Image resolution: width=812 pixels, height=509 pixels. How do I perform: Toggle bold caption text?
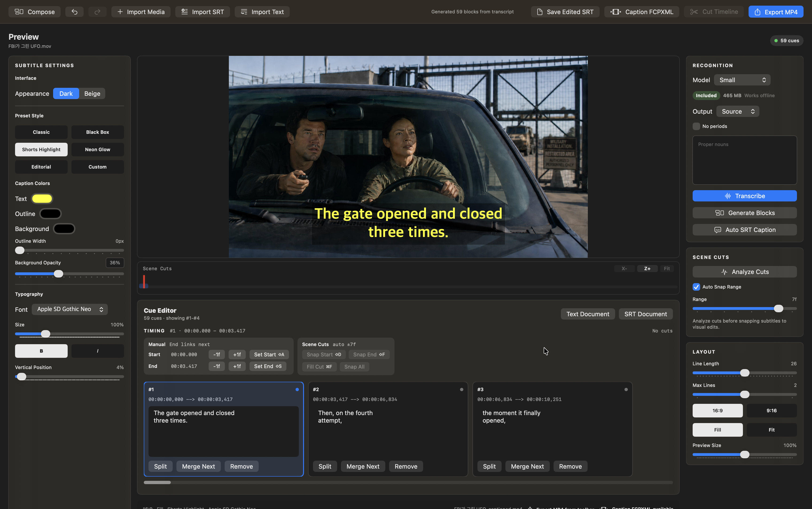coord(41,351)
